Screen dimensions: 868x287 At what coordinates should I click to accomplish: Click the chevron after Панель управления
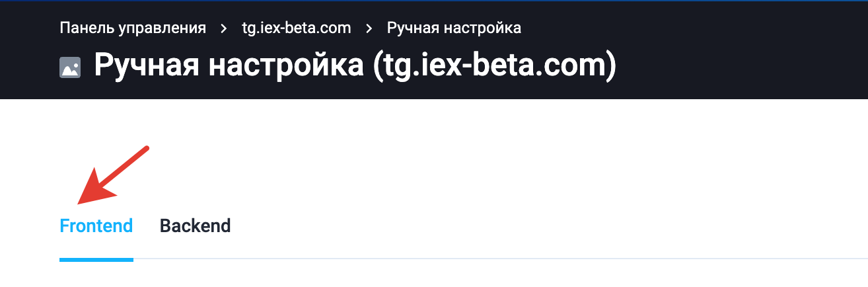225,28
